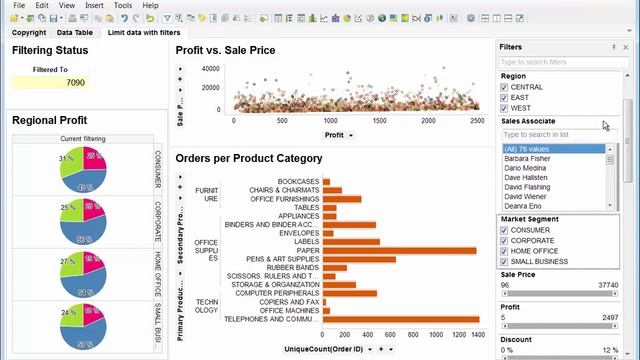Click the Redo arrow icon

[136, 18]
